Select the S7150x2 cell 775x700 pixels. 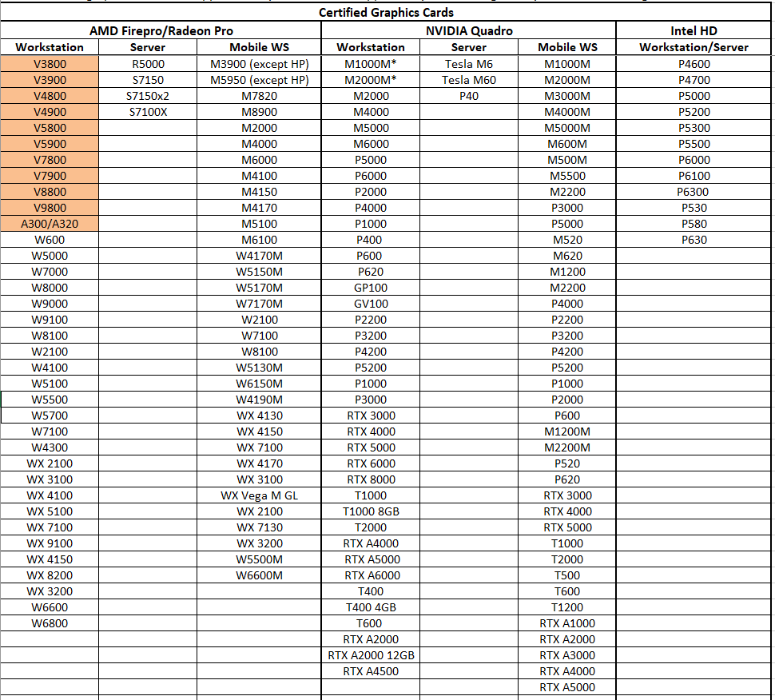pos(148,96)
